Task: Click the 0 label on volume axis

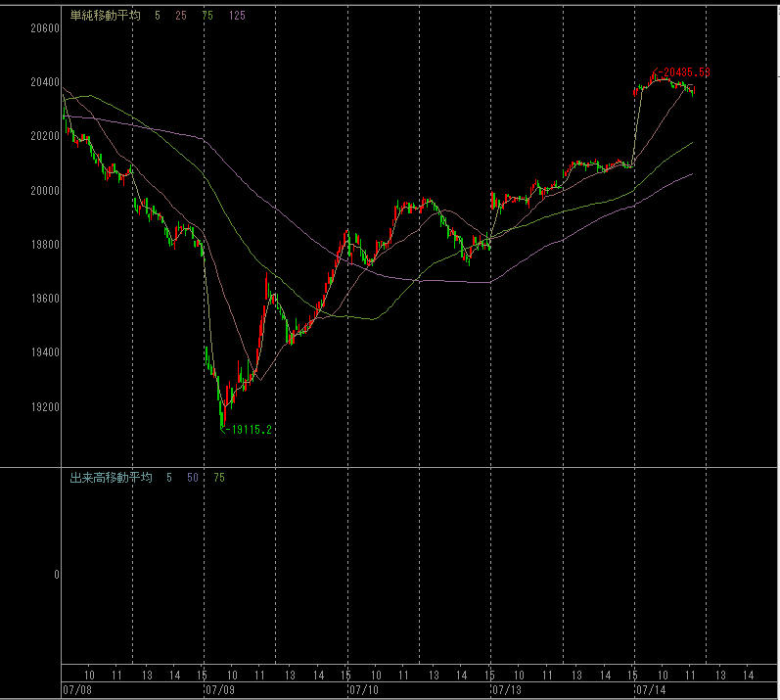Action: [x=56, y=576]
